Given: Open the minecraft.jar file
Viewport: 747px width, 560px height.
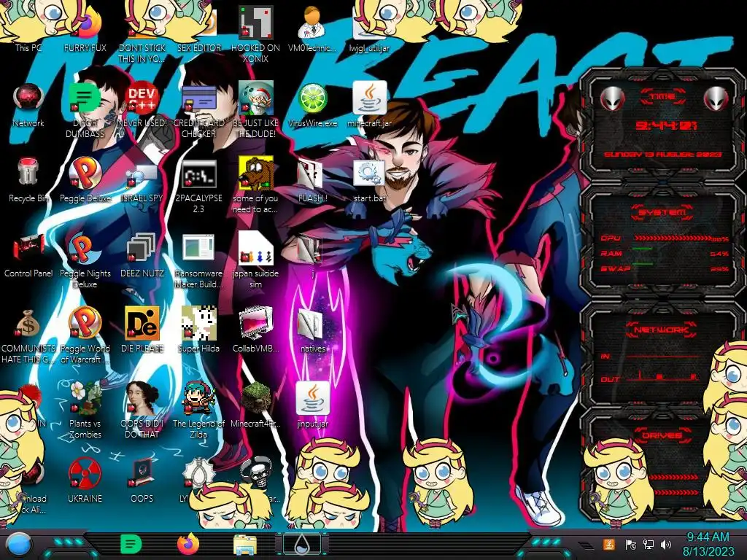Looking at the screenshot, I should point(369,98).
